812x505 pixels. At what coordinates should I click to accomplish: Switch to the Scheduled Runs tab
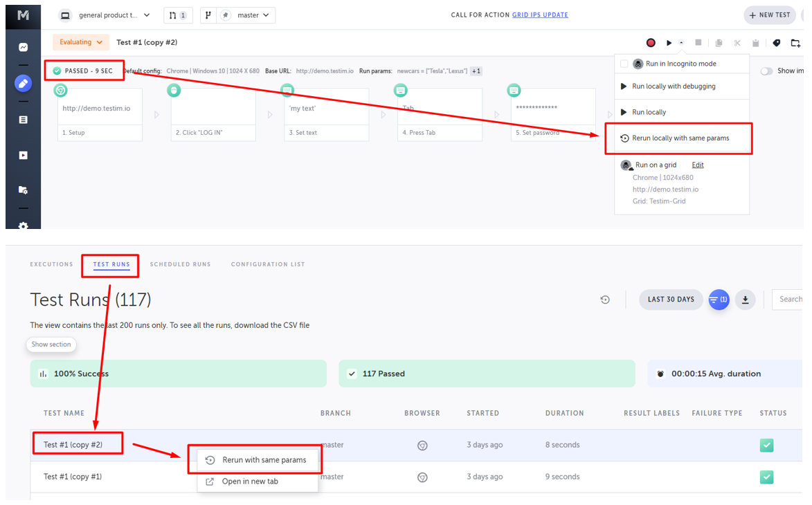tap(180, 264)
